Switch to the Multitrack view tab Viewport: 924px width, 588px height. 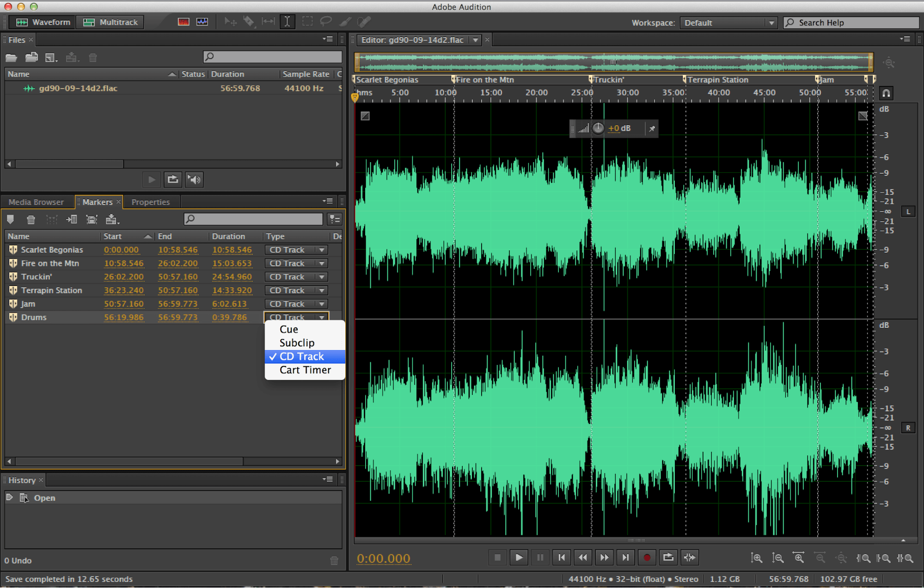point(110,23)
